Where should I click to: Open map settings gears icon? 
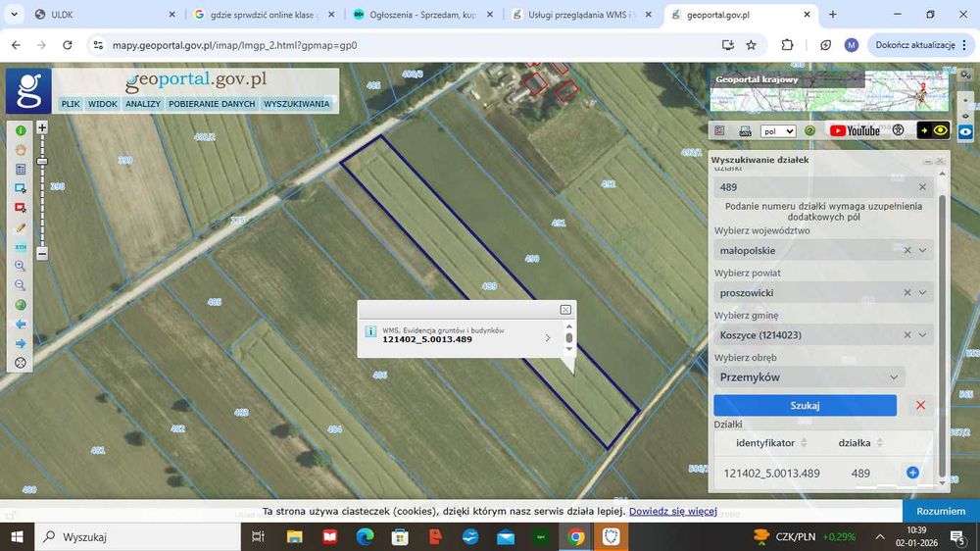click(965, 75)
